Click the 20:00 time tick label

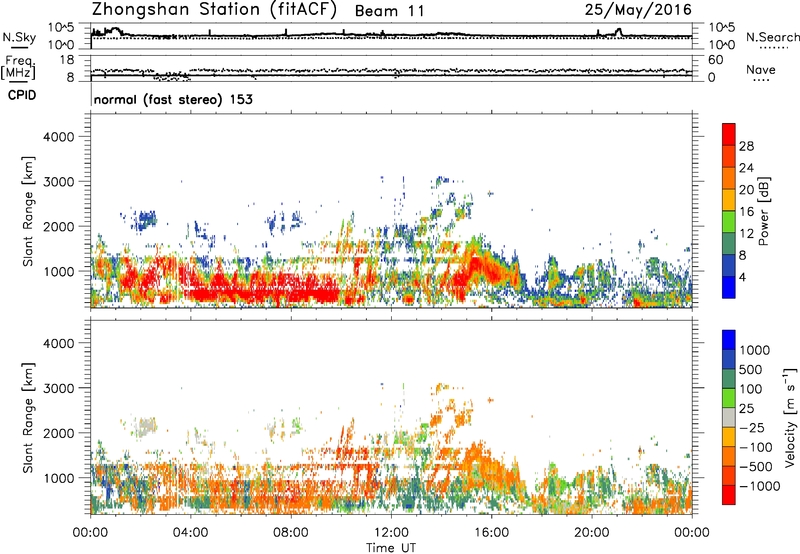click(592, 533)
